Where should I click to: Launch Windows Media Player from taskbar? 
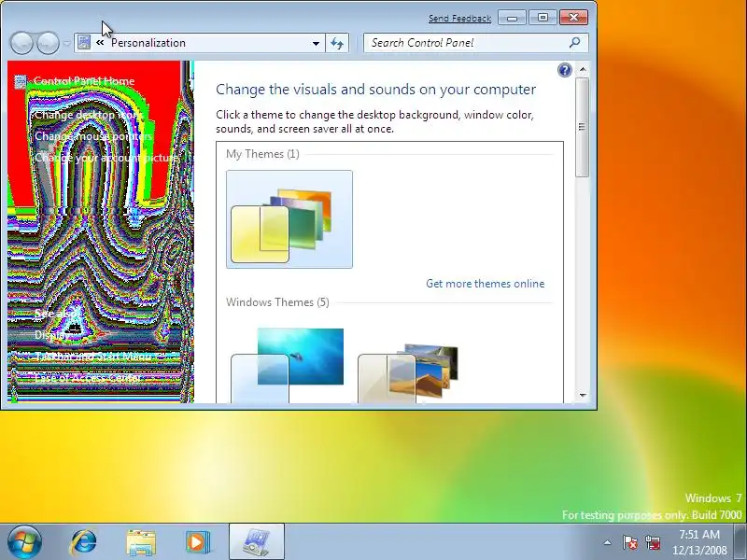click(x=197, y=542)
